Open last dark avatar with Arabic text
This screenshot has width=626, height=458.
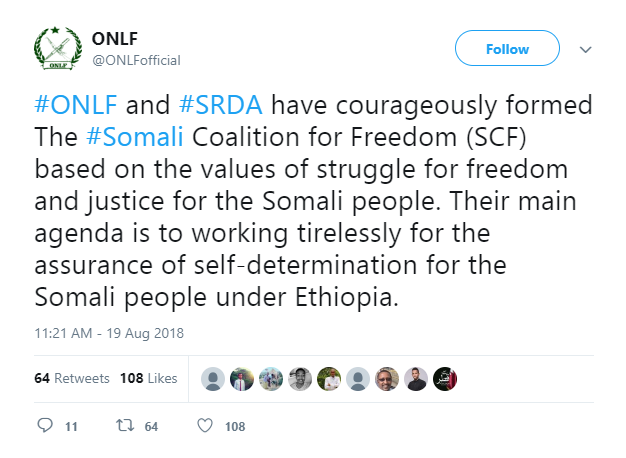click(x=445, y=379)
